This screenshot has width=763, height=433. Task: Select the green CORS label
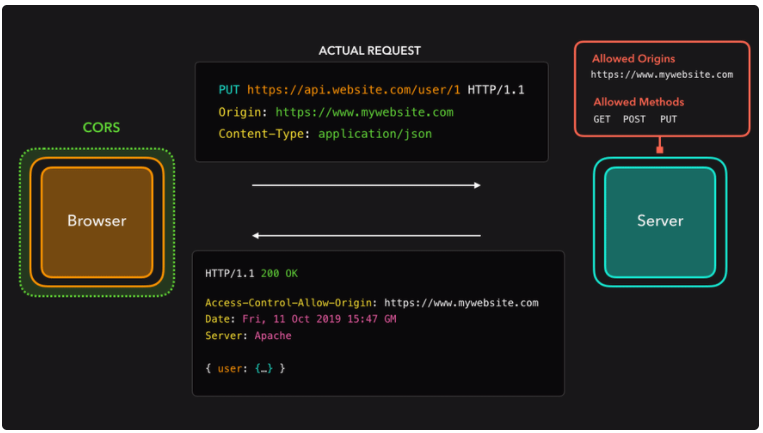101,127
